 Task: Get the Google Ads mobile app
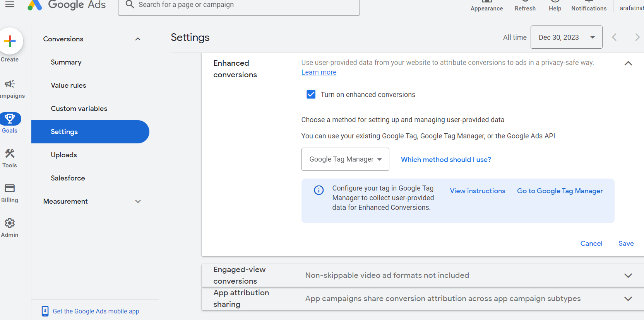[x=96, y=311]
